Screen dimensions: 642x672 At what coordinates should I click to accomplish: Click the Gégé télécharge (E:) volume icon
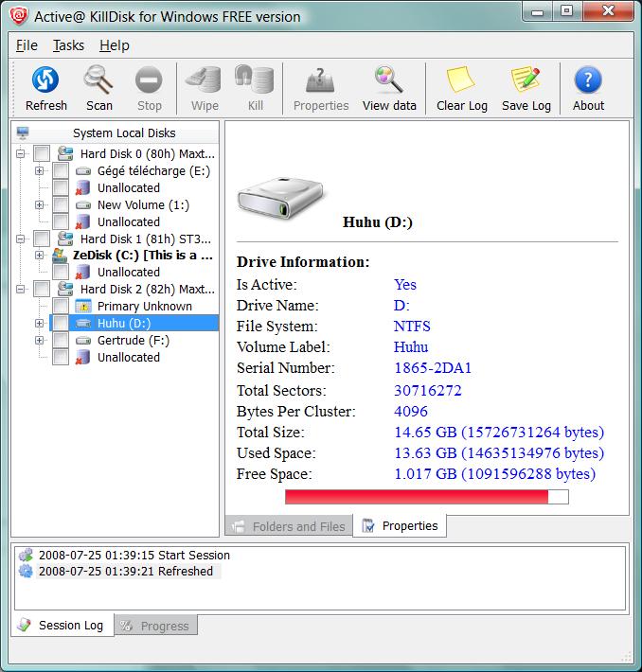(83, 171)
